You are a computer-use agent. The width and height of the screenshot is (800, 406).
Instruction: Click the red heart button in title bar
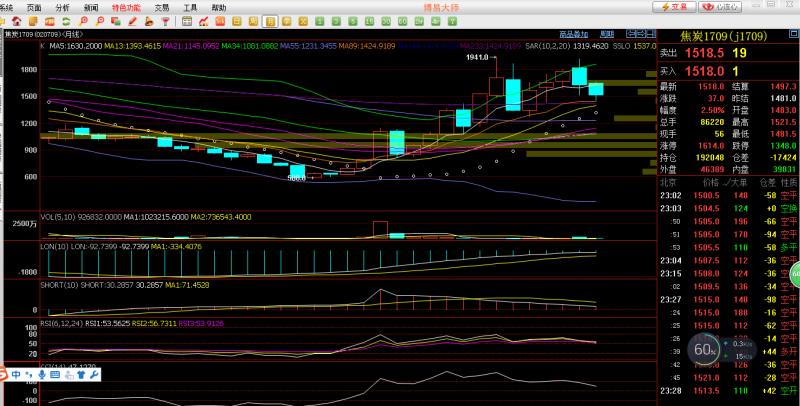click(720, 7)
